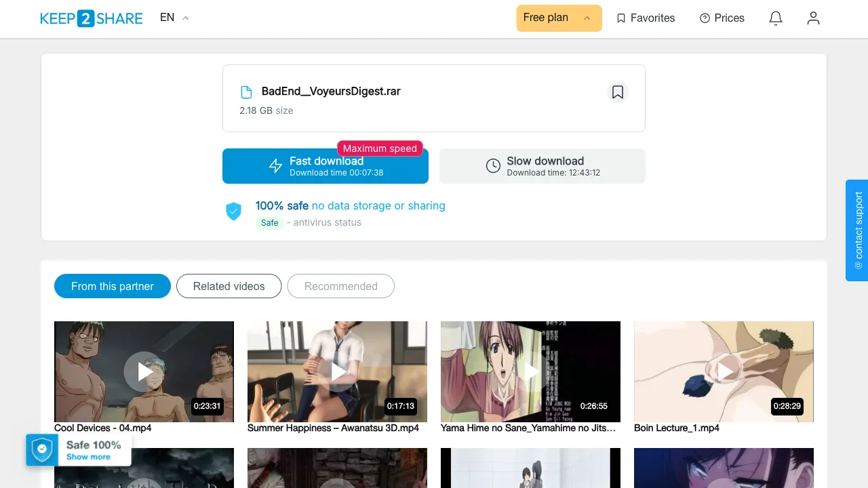Open the Free plan dropdown
Image resolution: width=868 pixels, height=488 pixels.
point(559,18)
